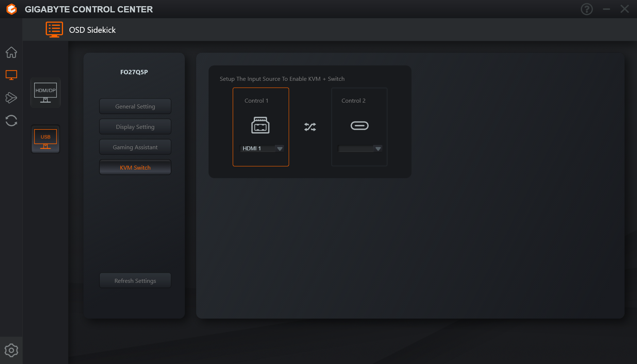Click the KVM swap arrows icon
This screenshot has height=364, width=637.
click(310, 127)
